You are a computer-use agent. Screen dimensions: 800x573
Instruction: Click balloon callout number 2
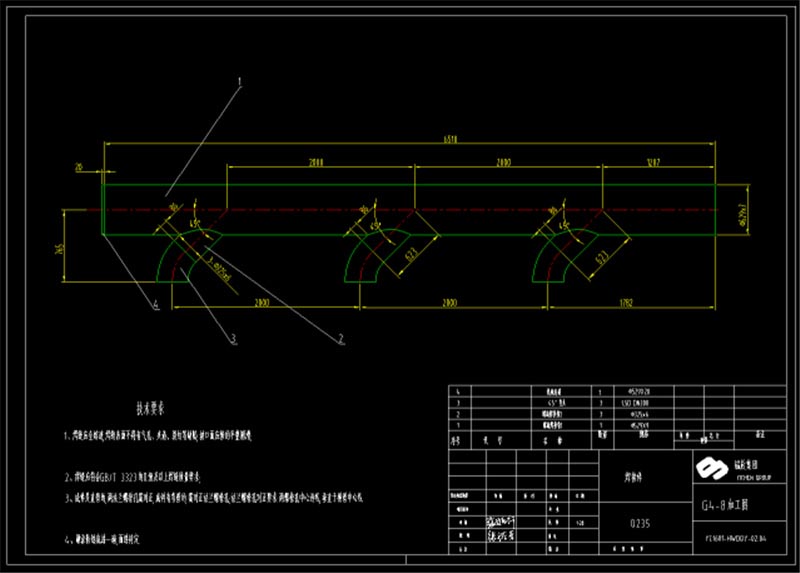341,339
